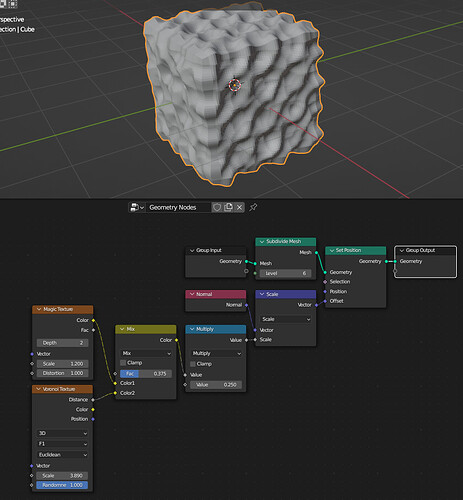Click the Scale node Vector output socket

point(316,305)
